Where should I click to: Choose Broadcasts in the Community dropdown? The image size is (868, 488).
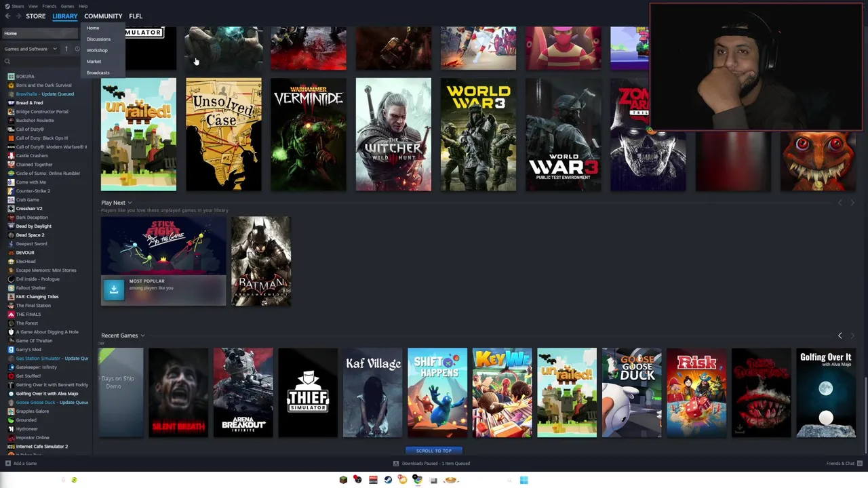98,73
